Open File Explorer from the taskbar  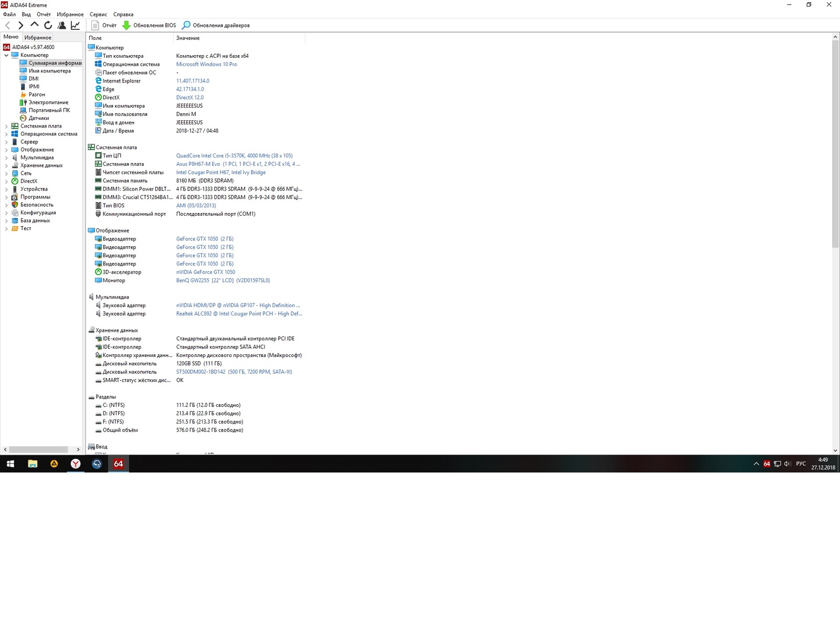point(33,464)
